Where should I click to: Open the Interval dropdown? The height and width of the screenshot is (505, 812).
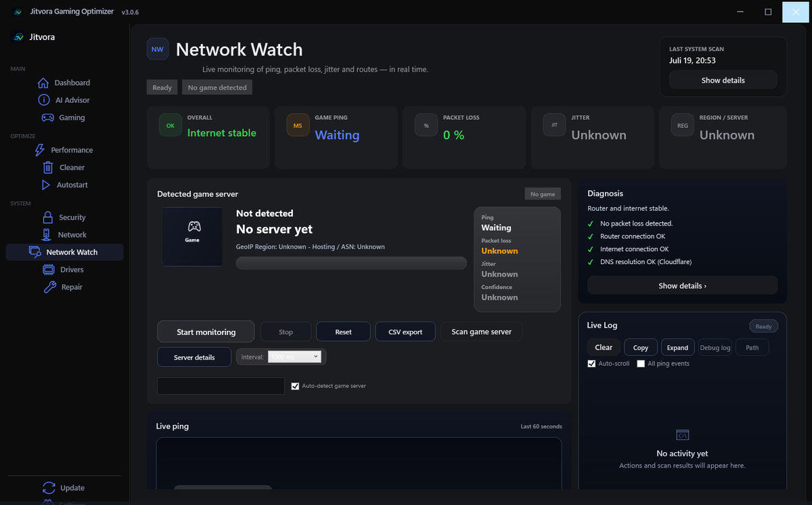coord(295,357)
